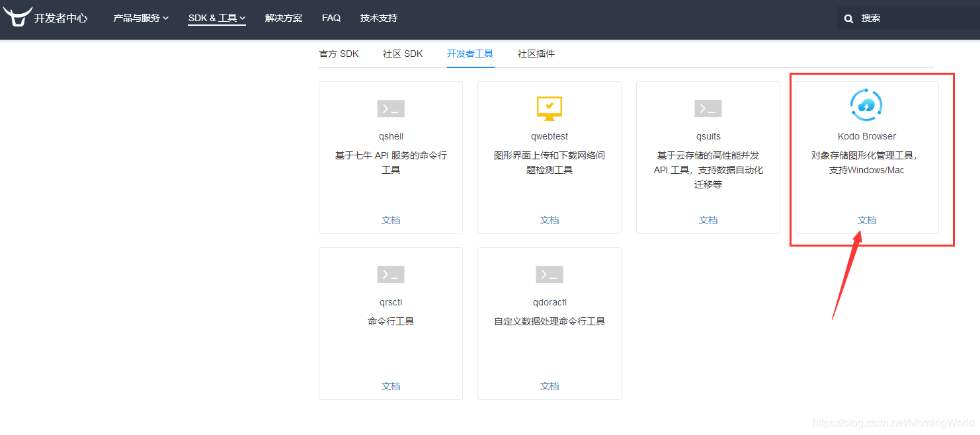Click the qwebtest tool name
This screenshot has height=435, width=980.
point(550,136)
